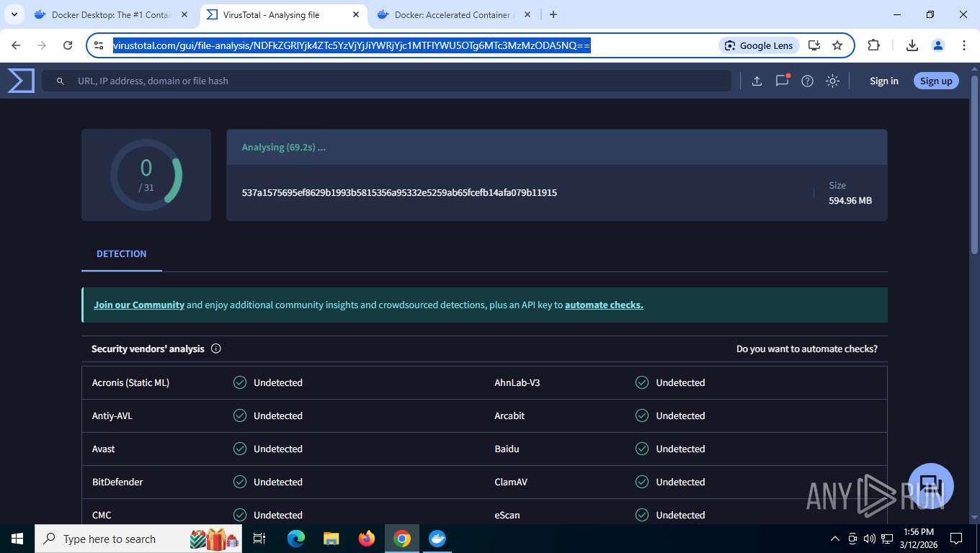Image resolution: width=980 pixels, height=553 pixels.
Task: Click the VirusTotal sigma logo
Action: [21, 81]
